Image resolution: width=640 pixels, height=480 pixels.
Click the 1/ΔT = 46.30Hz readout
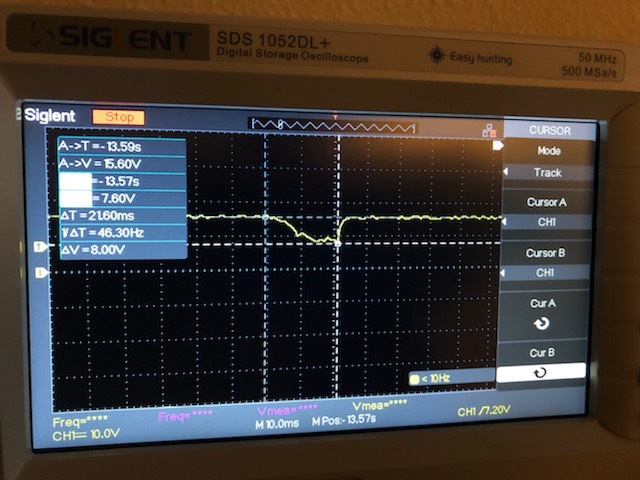point(122,233)
